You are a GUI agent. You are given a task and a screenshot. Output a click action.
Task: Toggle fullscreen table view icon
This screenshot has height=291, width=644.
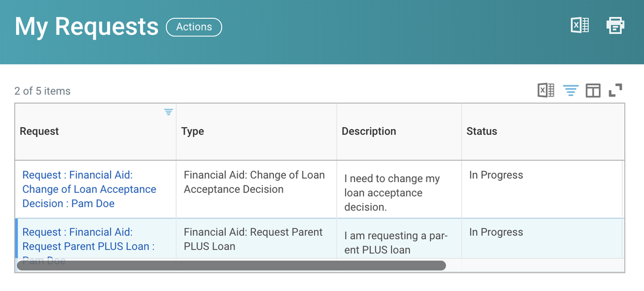coord(616,90)
